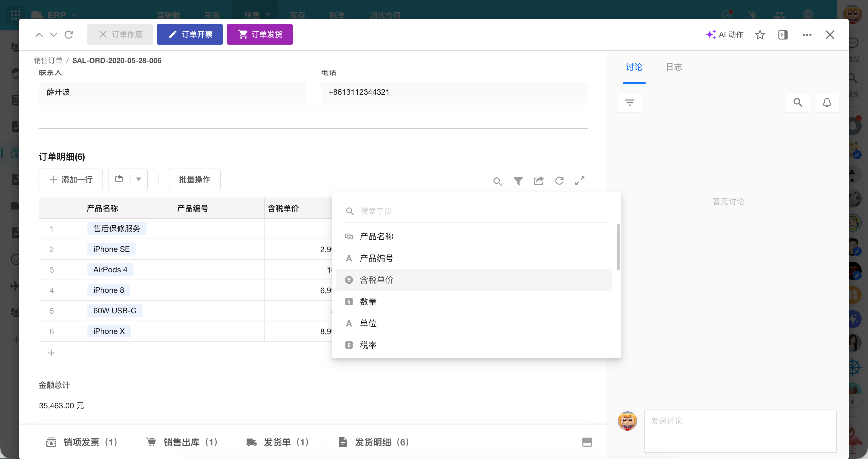This screenshot has width=868, height=459.
Task: Select 税率 field in dropdown list
Action: point(473,345)
